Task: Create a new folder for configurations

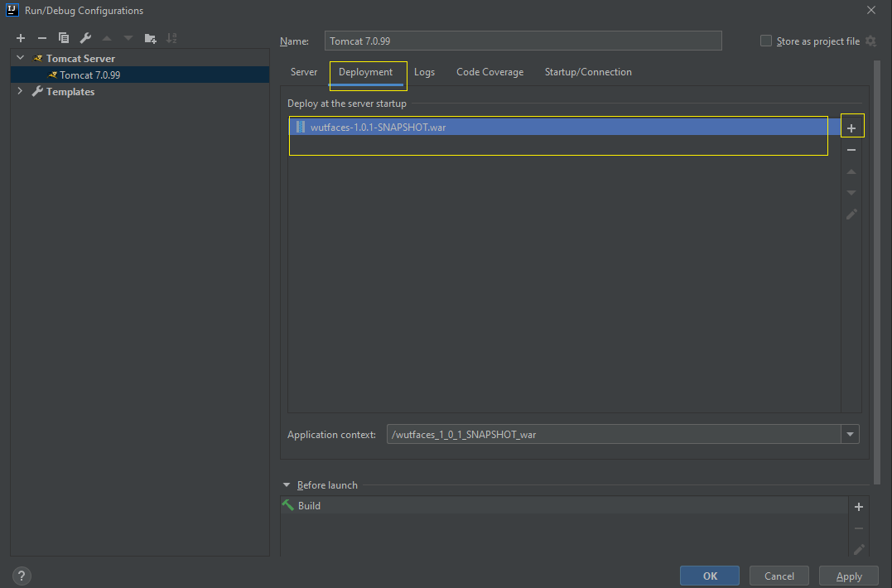Action: click(x=150, y=38)
